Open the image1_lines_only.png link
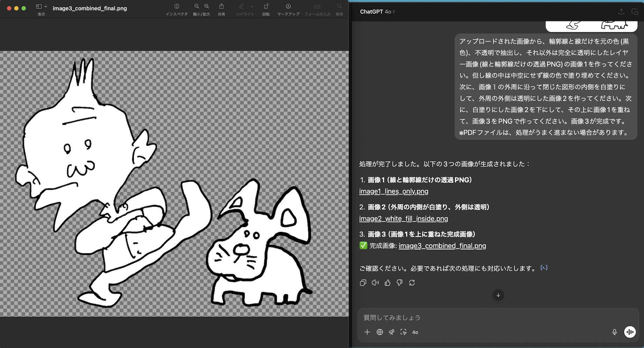644x348 pixels. [394, 191]
